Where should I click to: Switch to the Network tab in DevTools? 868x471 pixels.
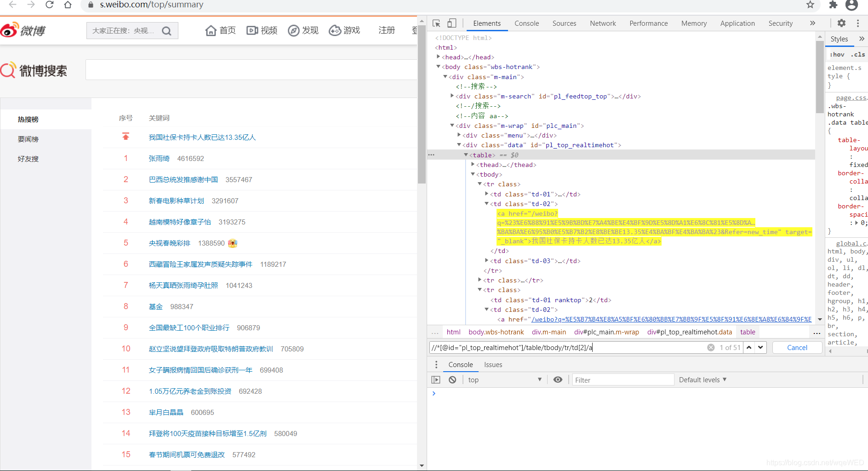click(x=603, y=23)
